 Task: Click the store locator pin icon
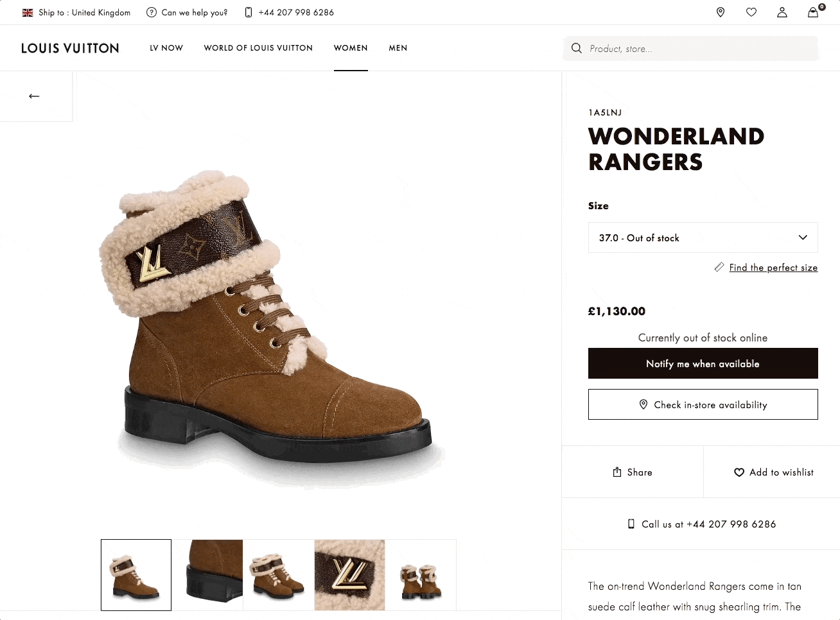721,12
